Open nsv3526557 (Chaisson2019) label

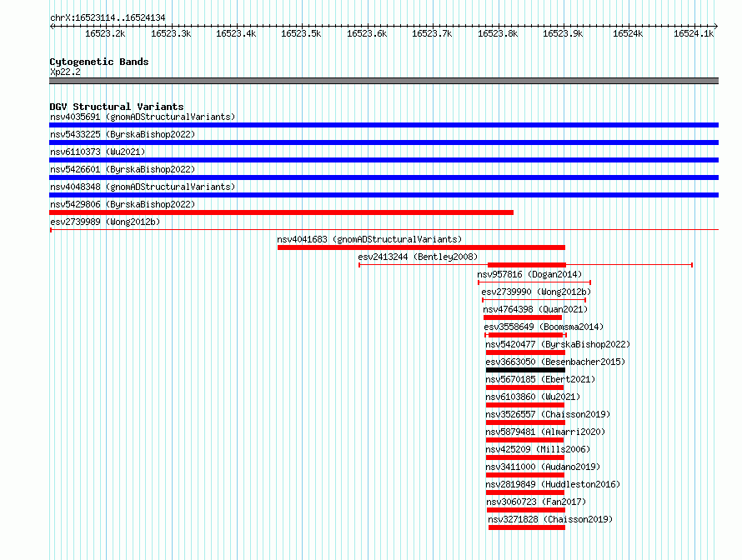click(x=548, y=414)
